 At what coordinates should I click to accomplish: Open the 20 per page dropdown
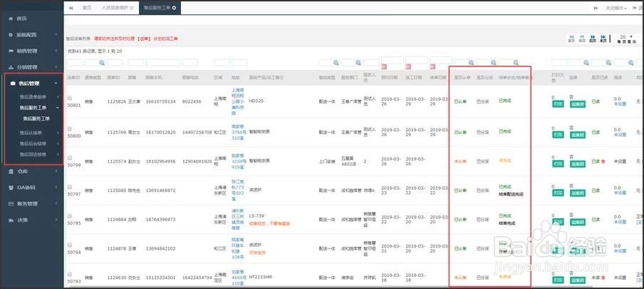[626, 37]
